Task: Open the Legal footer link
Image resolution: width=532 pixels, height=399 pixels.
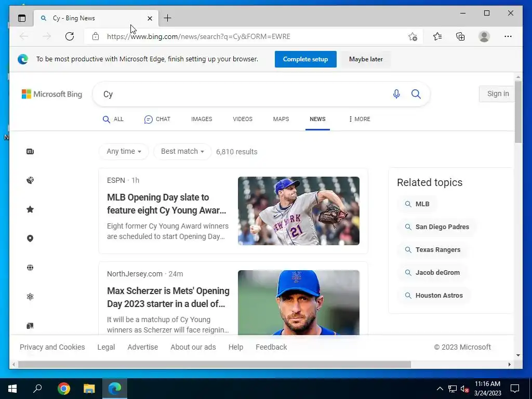Action: pyautogui.click(x=106, y=347)
